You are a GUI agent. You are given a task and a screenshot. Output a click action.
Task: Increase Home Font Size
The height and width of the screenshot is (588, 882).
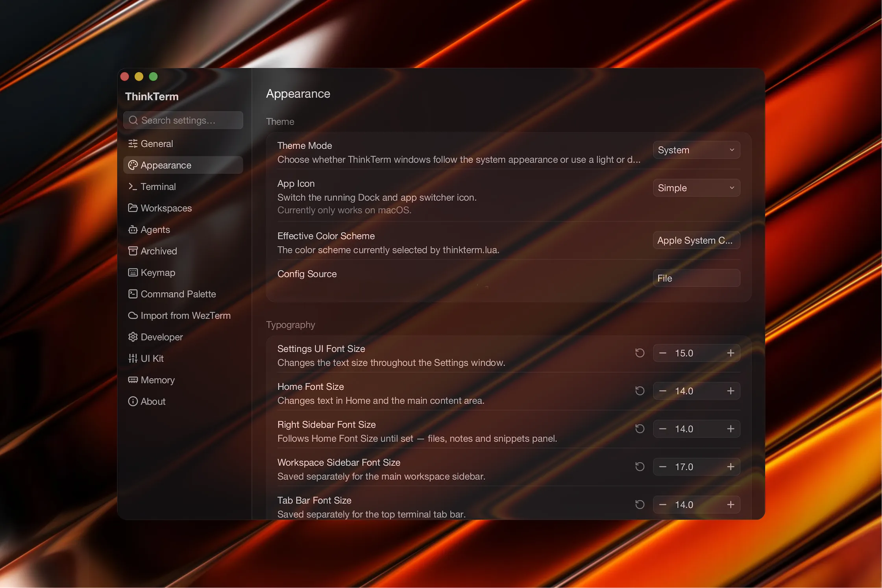(730, 391)
